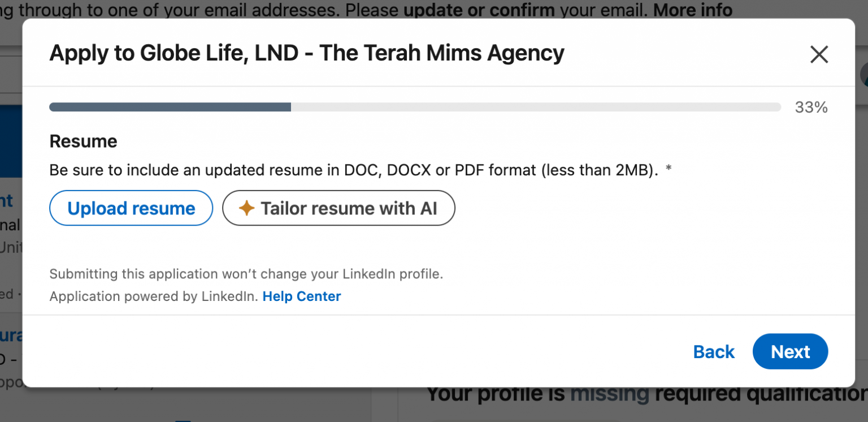Click the Resume section heading
Image resolution: width=868 pixels, height=422 pixels.
click(x=83, y=141)
